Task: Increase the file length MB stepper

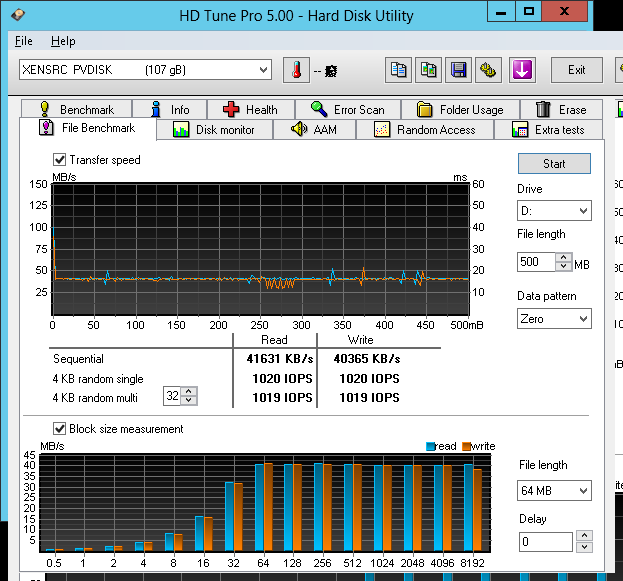Action: [x=563, y=257]
